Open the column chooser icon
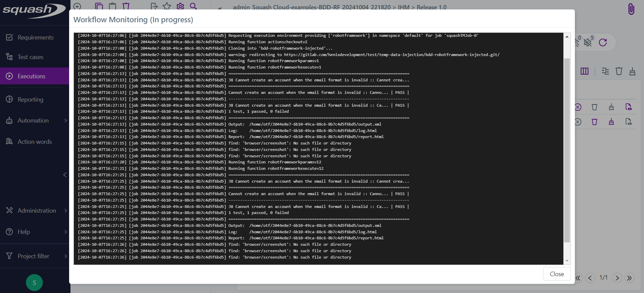Screen dimensions: 644x293 pyautogui.click(x=584, y=71)
